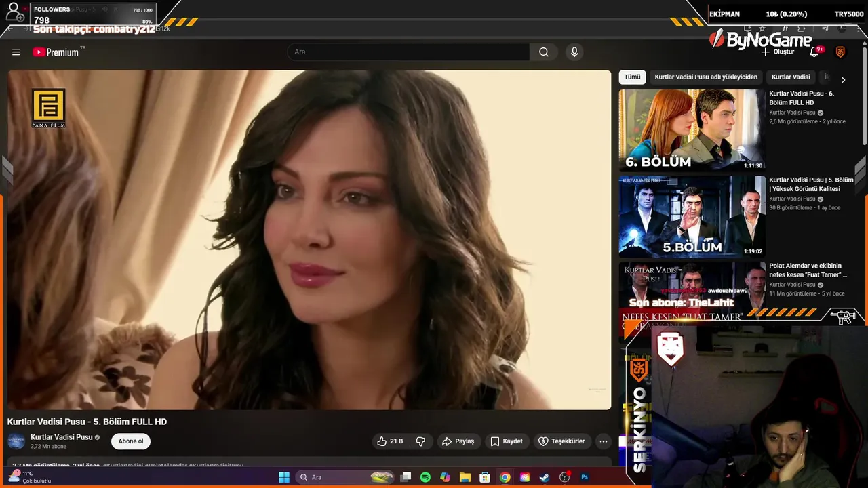Viewport: 868px width, 488px height.
Task: Open the Windows Start button
Action: [x=284, y=477]
